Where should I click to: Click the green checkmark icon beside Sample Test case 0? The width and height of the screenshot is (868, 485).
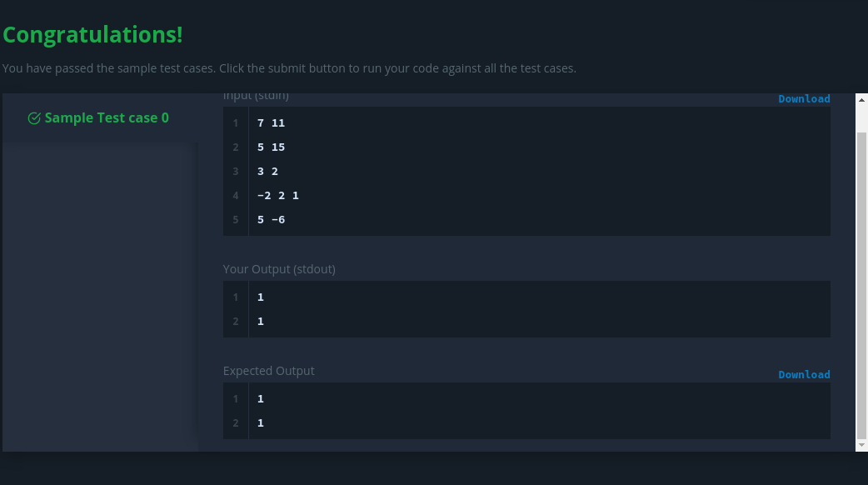point(34,118)
